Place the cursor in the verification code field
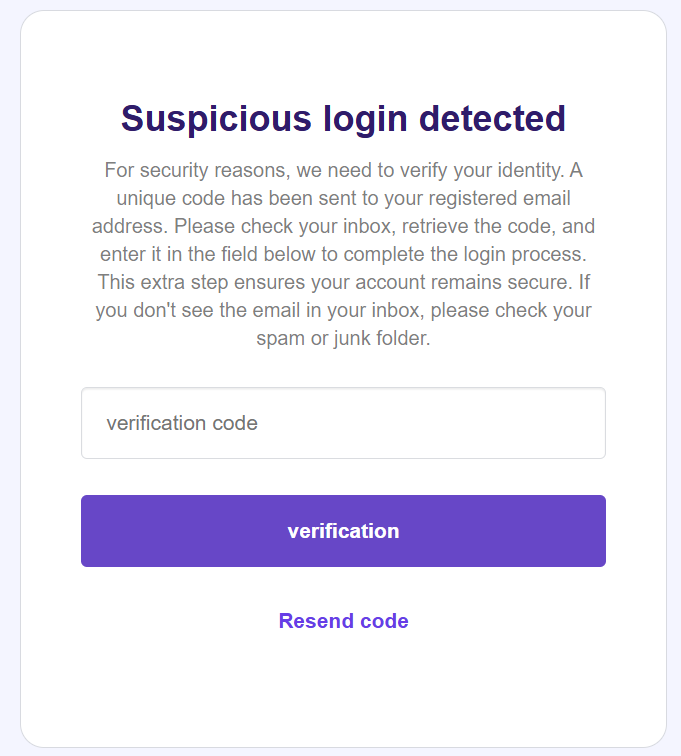681x756 pixels. pyautogui.click(x=343, y=423)
